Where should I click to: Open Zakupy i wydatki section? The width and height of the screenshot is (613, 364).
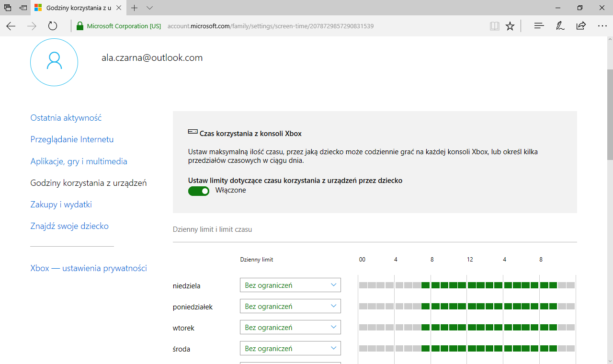[61, 205]
